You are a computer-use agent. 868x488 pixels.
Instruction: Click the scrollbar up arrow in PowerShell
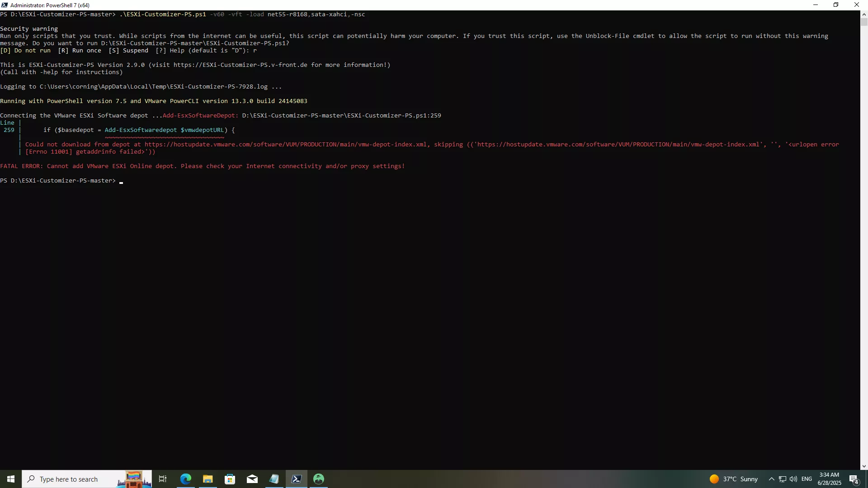pyautogui.click(x=864, y=14)
